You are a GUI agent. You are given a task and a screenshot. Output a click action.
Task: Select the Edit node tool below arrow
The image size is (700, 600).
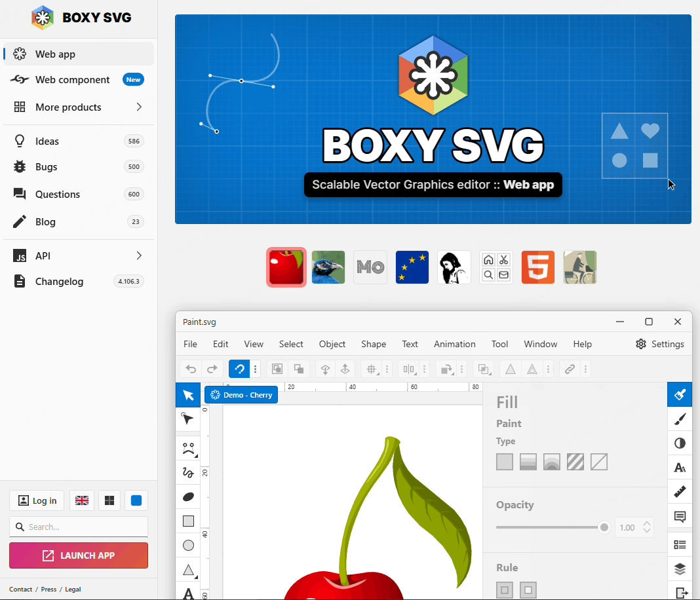(188, 419)
